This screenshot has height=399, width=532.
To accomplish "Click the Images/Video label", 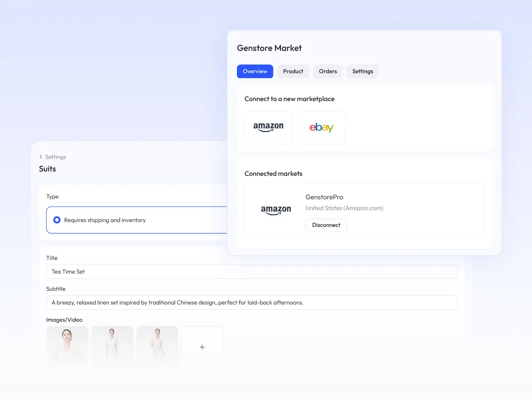I will click(x=64, y=320).
